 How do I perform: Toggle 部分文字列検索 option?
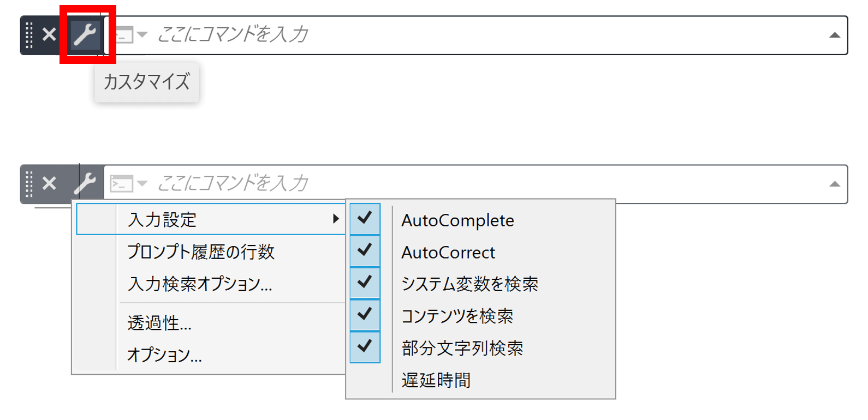(x=462, y=348)
